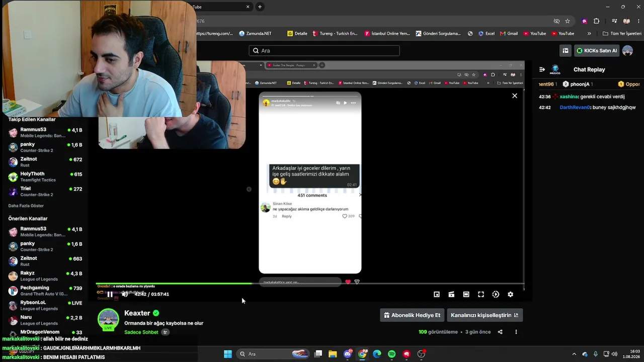
Task: Close the expanded image viewer with X
Action: (515, 96)
